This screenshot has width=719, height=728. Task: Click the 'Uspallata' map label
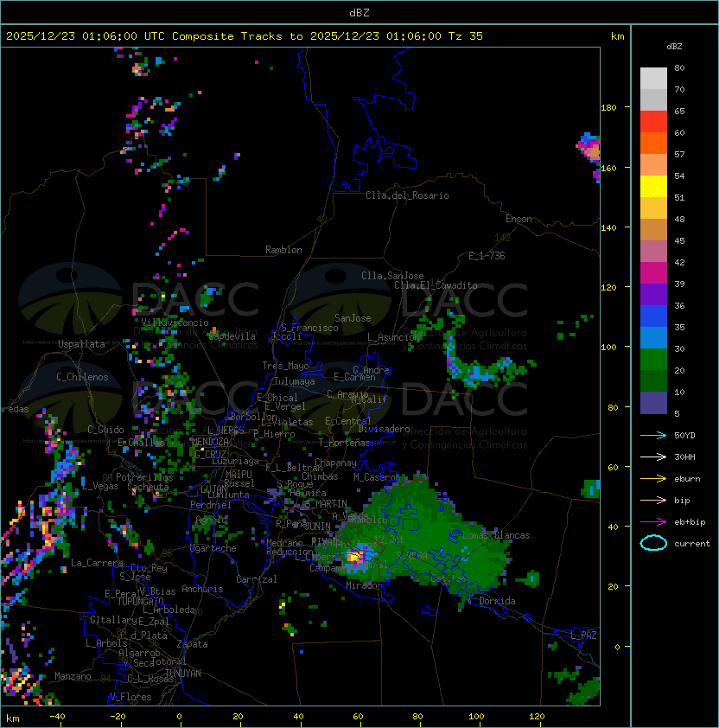pyautogui.click(x=82, y=344)
